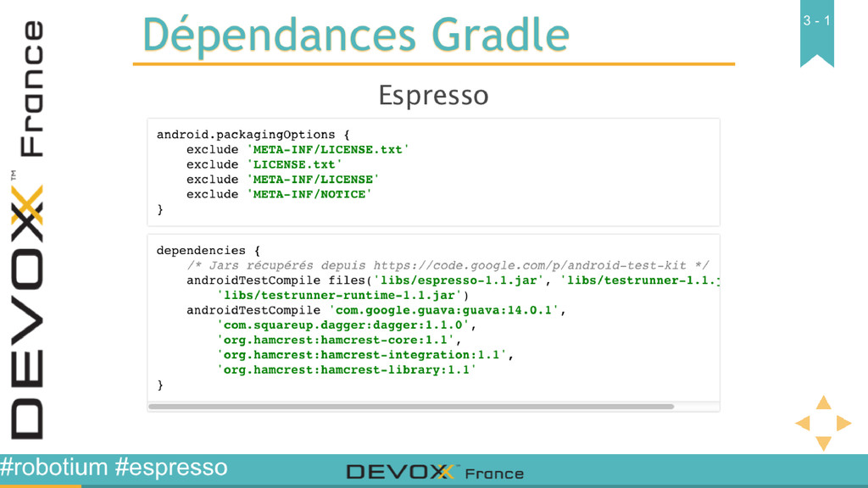
Task: Click the line android.packagingOptions {
Action: coord(253,135)
